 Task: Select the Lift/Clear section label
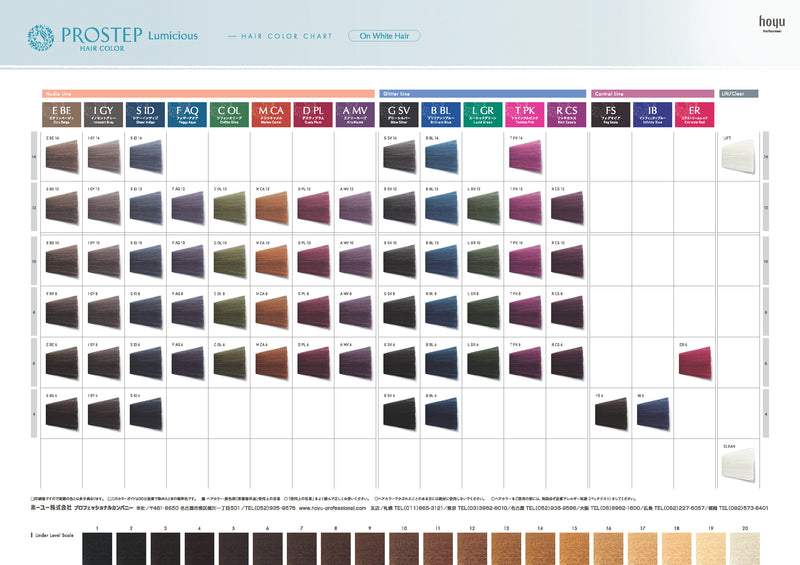(x=739, y=93)
